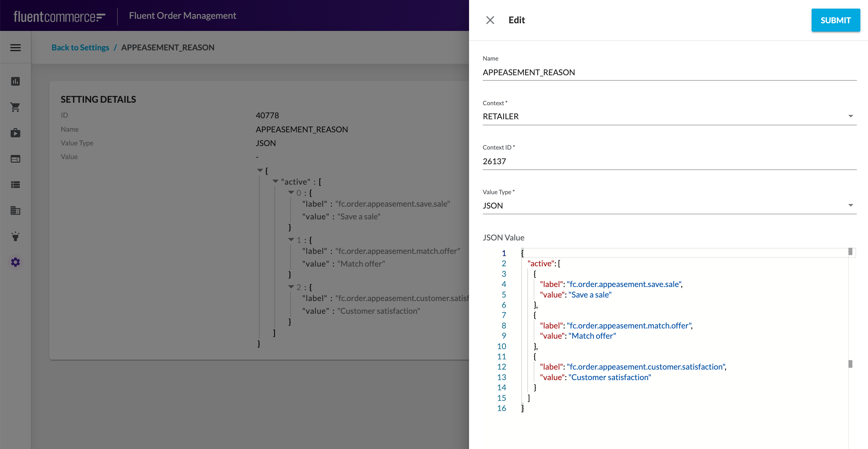Open the Value Type JSON dropdown

coord(669,206)
